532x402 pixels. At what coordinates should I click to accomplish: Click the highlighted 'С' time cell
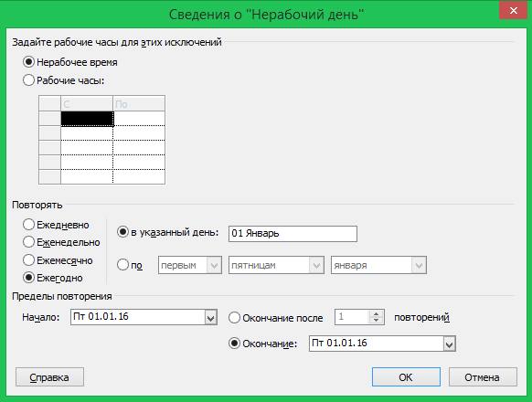coord(87,119)
